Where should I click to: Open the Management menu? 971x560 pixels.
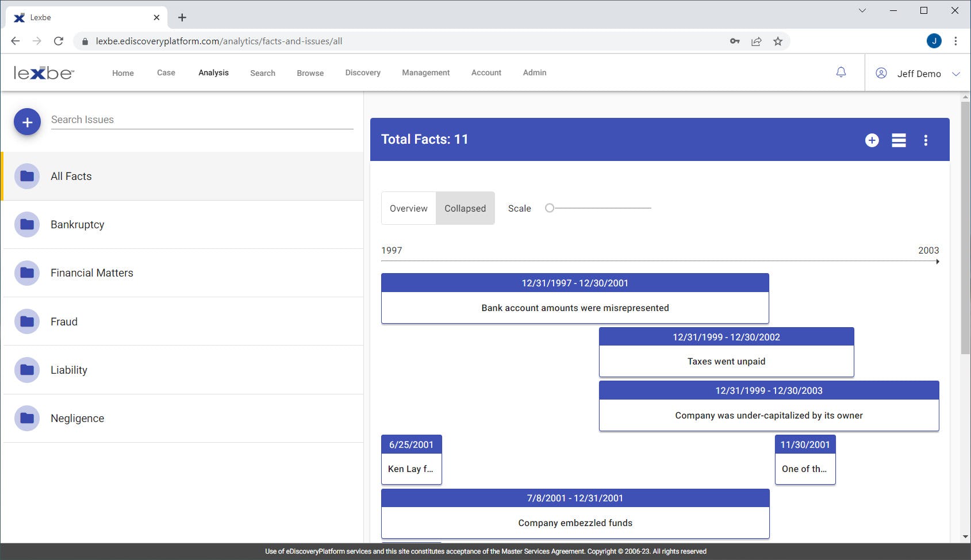pyautogui.click(x=425, y=72)
